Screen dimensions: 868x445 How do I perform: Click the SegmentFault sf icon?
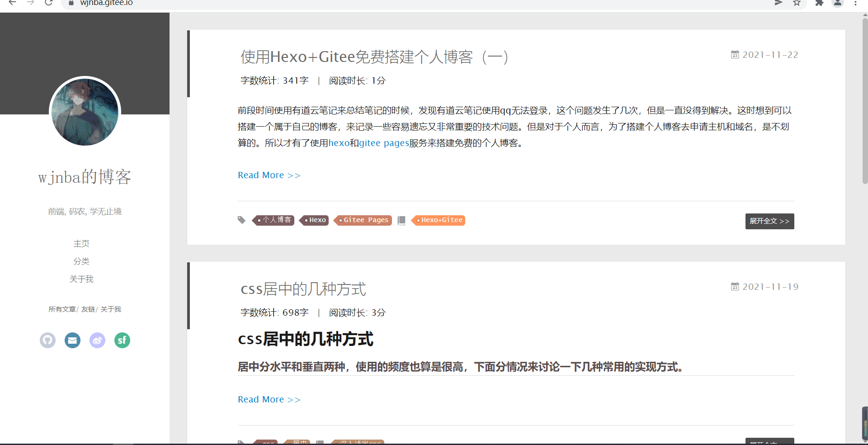click(x=122, y=340)
